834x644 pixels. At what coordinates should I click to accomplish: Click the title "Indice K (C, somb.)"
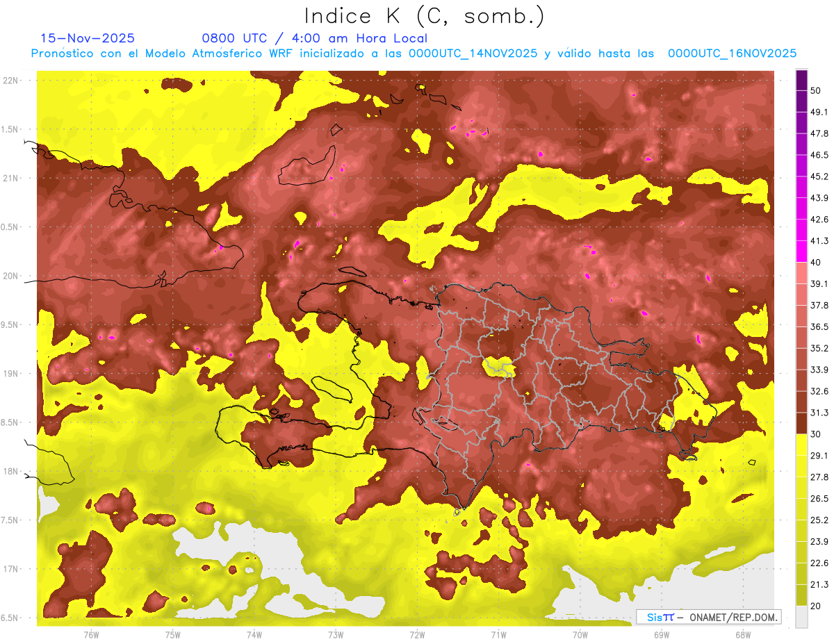(x=425, y=16)
